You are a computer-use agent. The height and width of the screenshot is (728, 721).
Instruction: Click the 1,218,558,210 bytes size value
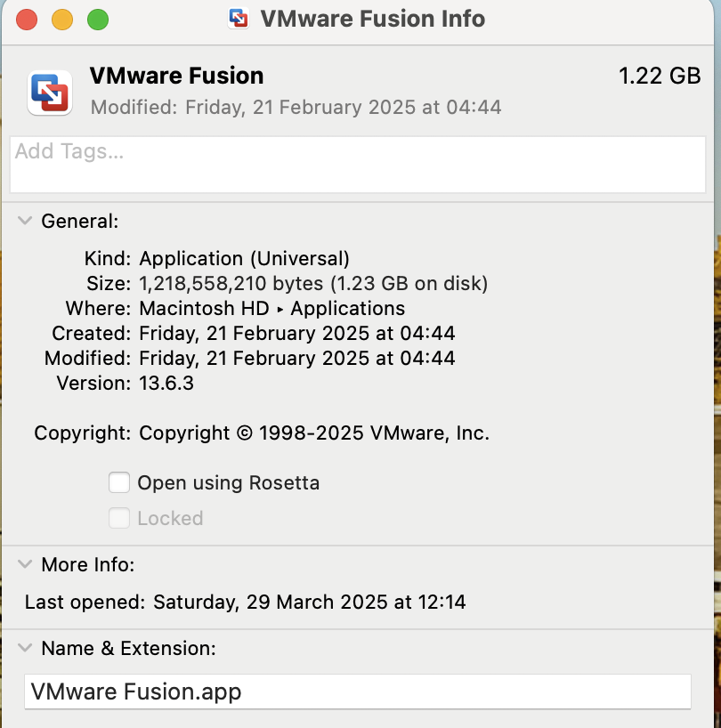pos(234,284)
